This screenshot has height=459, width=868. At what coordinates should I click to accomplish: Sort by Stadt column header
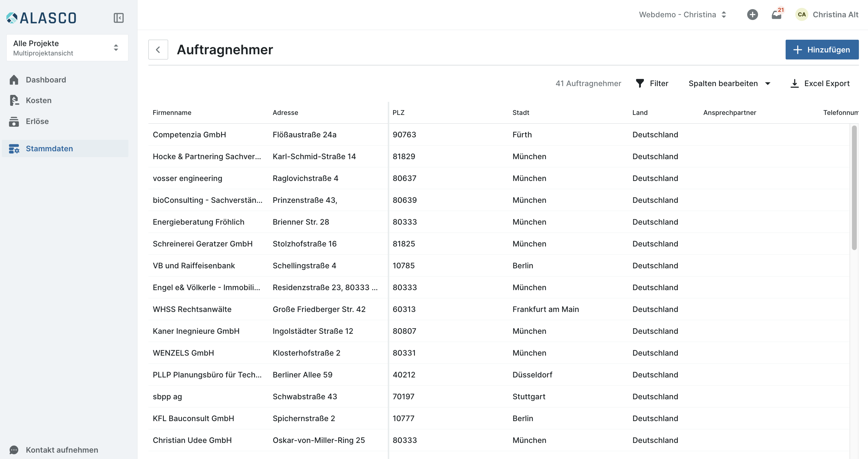click(x=521, y=113)
